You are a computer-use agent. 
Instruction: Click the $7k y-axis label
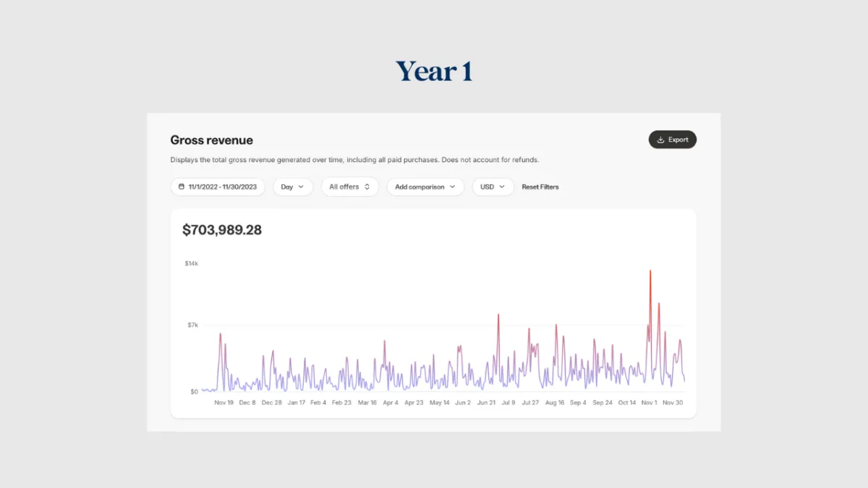click(192, 325)
